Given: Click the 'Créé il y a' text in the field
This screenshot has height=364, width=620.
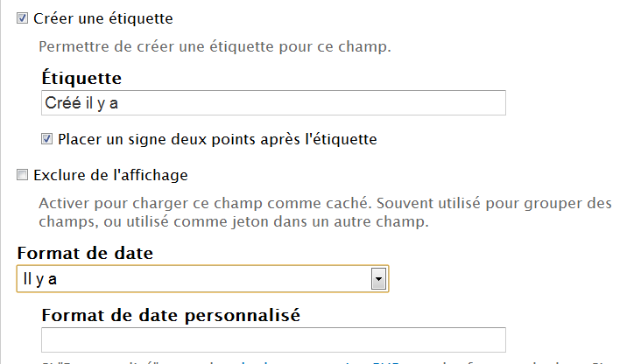Looking at the screenshot, I should [81, 103].
